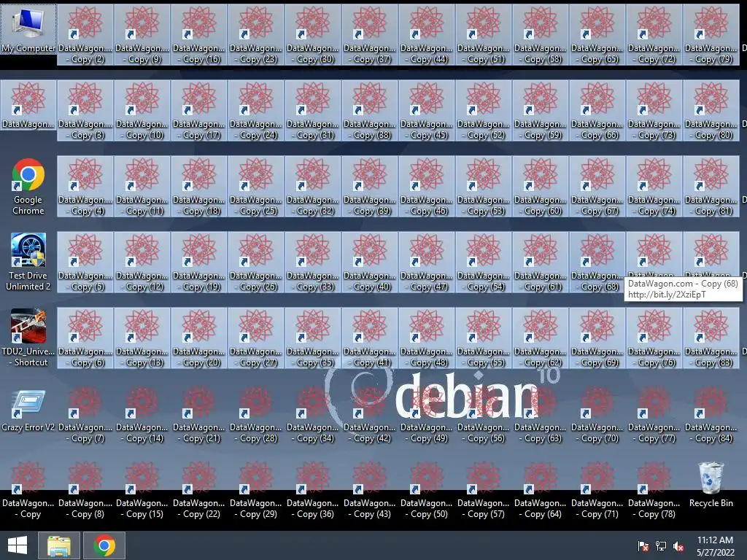This screenshot has width=747, height=560.
Task: Open File Explorer from the taskbar
Action: click(x=58, y=545)
